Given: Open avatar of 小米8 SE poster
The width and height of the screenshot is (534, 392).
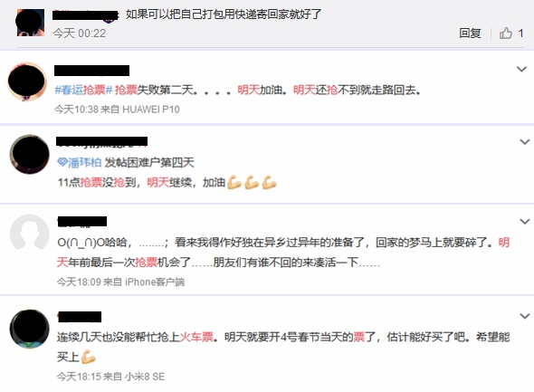Looking at the screenshot, I should point(30,329).
